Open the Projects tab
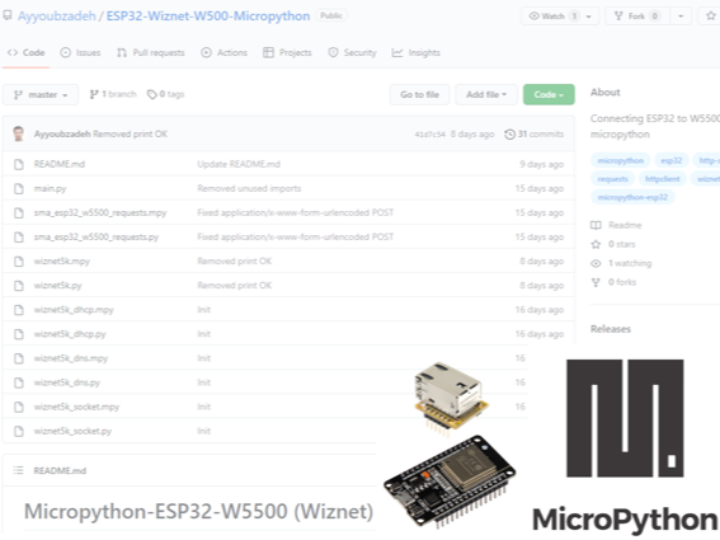Viewport: 720px width, 540px height. point(287,53)
